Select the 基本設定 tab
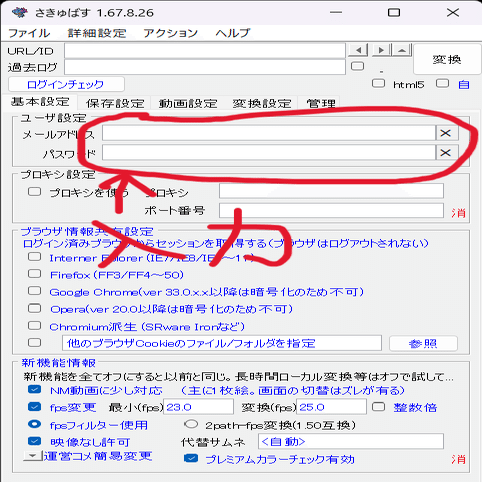The image size is (482, 482). (40, 102)
